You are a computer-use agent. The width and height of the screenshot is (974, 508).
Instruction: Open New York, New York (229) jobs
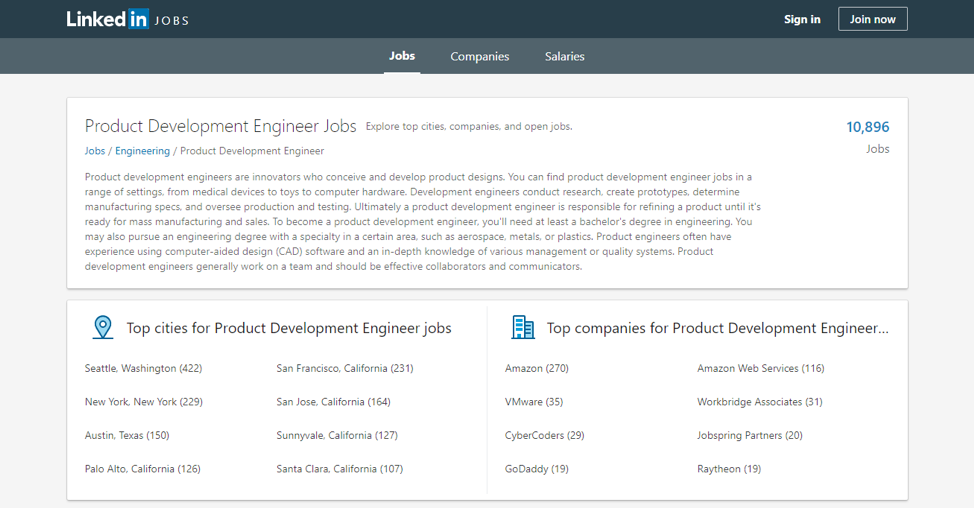coord(143,402)
